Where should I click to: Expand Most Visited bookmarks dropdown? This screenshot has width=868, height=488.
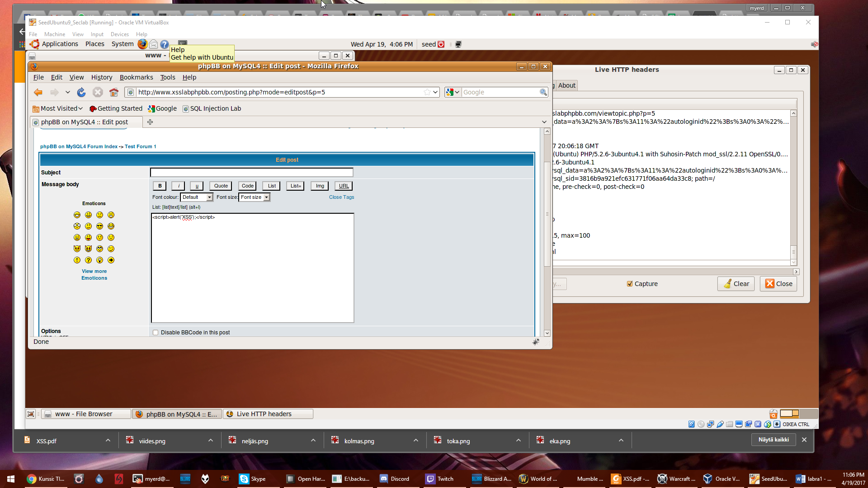tap(80, 108)
